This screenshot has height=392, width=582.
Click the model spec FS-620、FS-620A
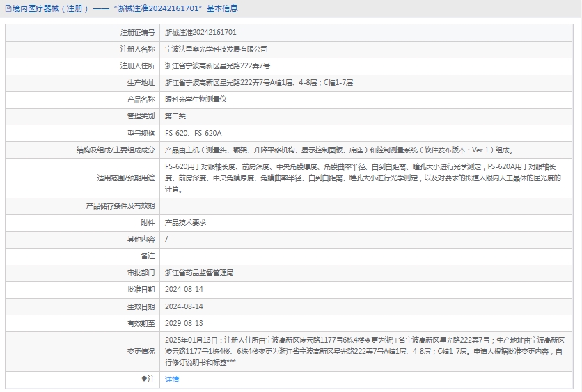pos(193,133)
